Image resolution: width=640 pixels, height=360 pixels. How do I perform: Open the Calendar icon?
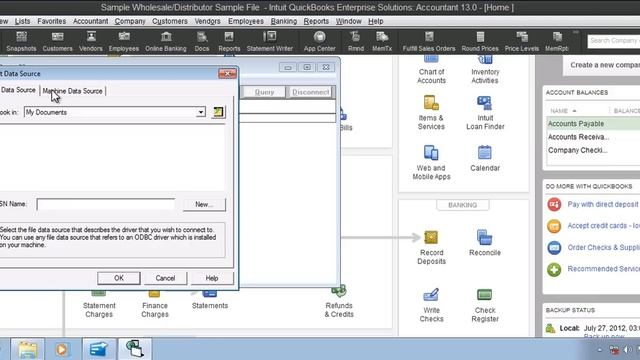pyautogui.click(x=485, y=158)
